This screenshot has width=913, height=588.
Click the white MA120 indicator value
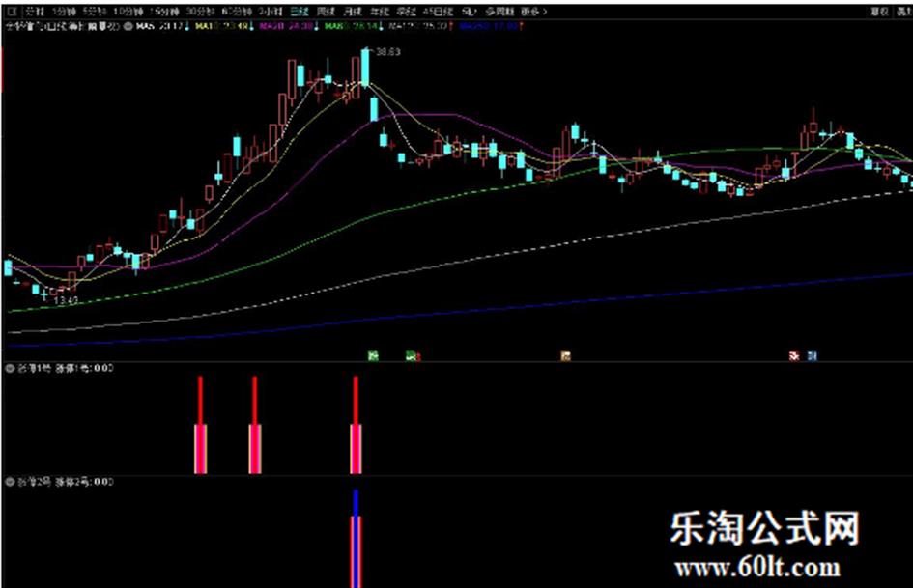(x=420, y=26)
